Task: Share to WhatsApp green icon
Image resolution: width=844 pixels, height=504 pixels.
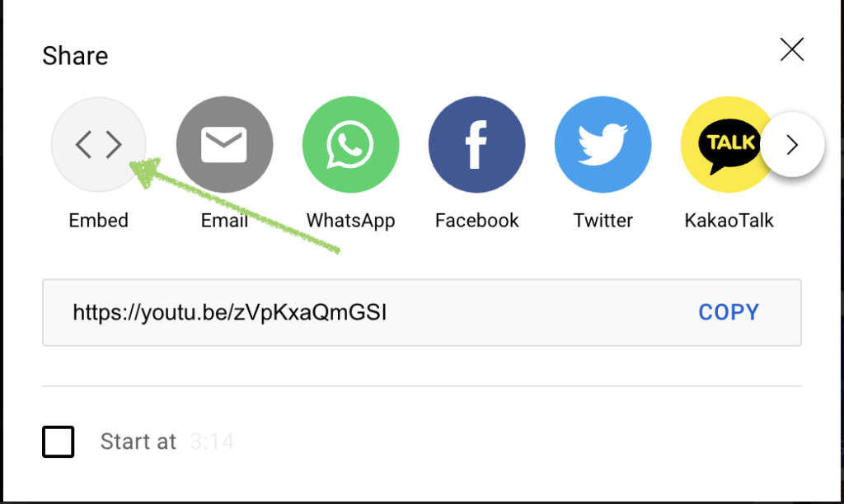Action: pyautogui.click(x=351, y=144)
